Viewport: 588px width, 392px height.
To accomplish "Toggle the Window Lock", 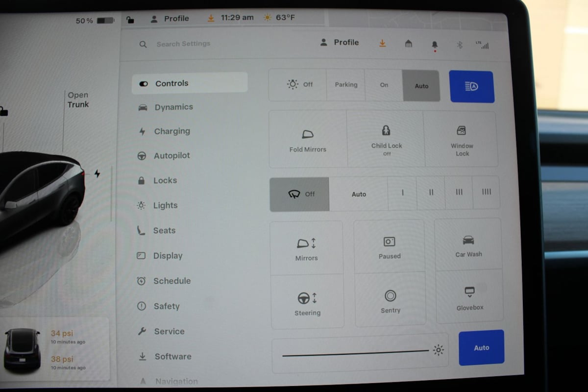I will 462,131.
